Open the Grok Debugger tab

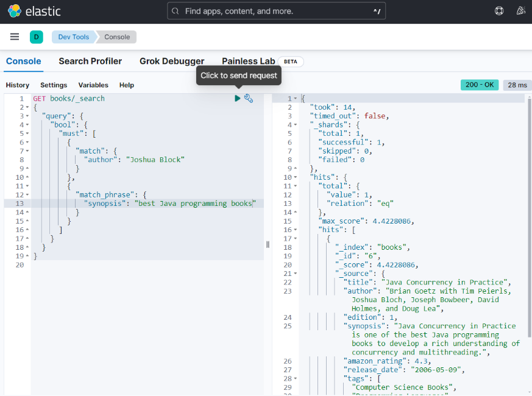point(172,62)
